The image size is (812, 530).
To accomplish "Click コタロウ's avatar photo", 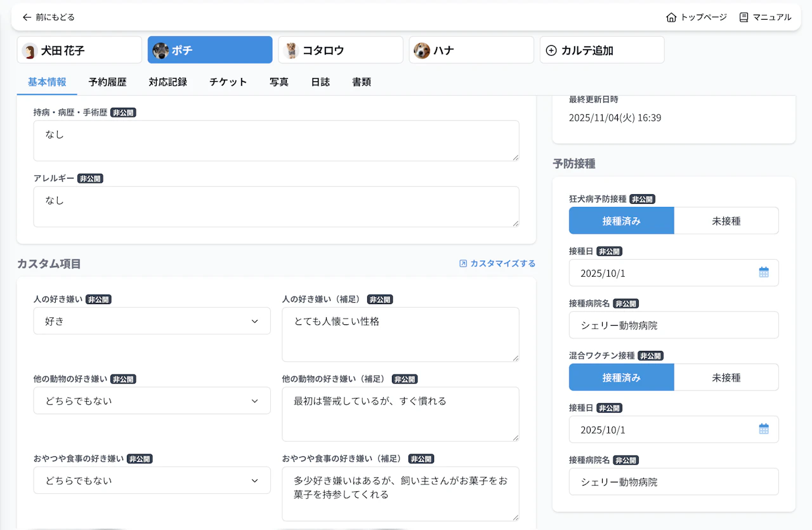I will click(291, 50).
